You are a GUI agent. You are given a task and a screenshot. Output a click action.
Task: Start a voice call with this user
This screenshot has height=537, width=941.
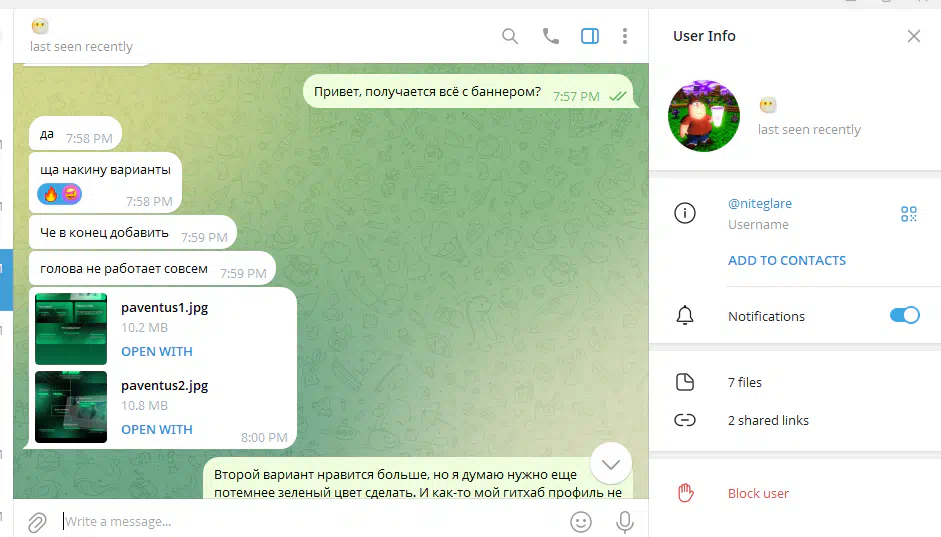coord(550,36)
